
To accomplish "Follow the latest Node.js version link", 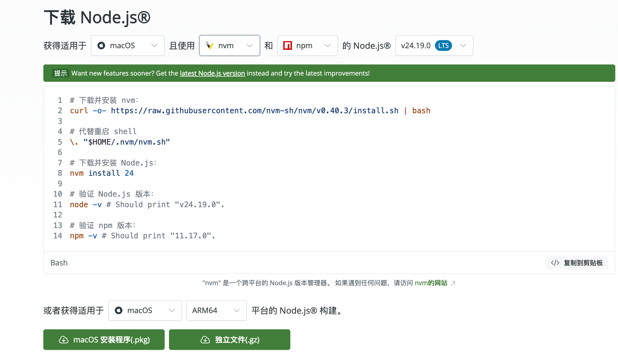I will click(x=212, y=73).
